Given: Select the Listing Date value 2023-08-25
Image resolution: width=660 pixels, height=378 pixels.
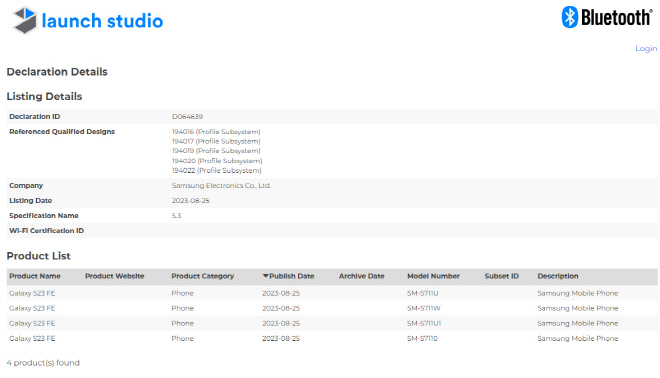Looking at the screenshot, I should point(190,201).
